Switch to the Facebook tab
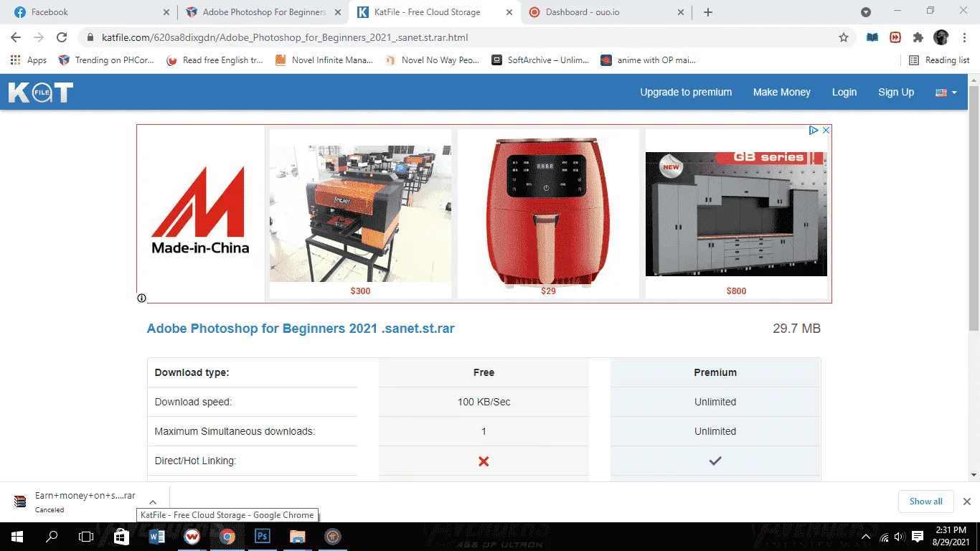The height and width of the screenshot is (551, 980). coord(89,12)
